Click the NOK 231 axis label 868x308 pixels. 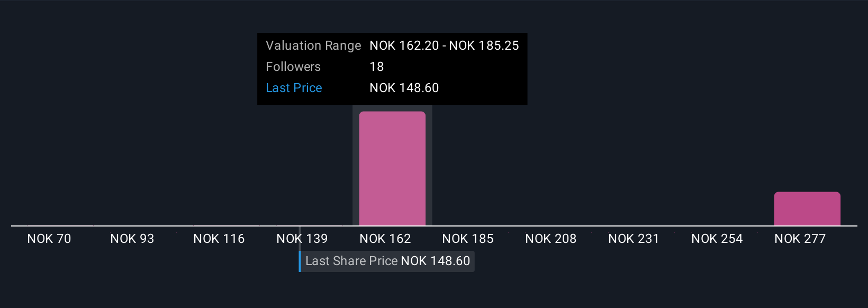tap(634, 239)
